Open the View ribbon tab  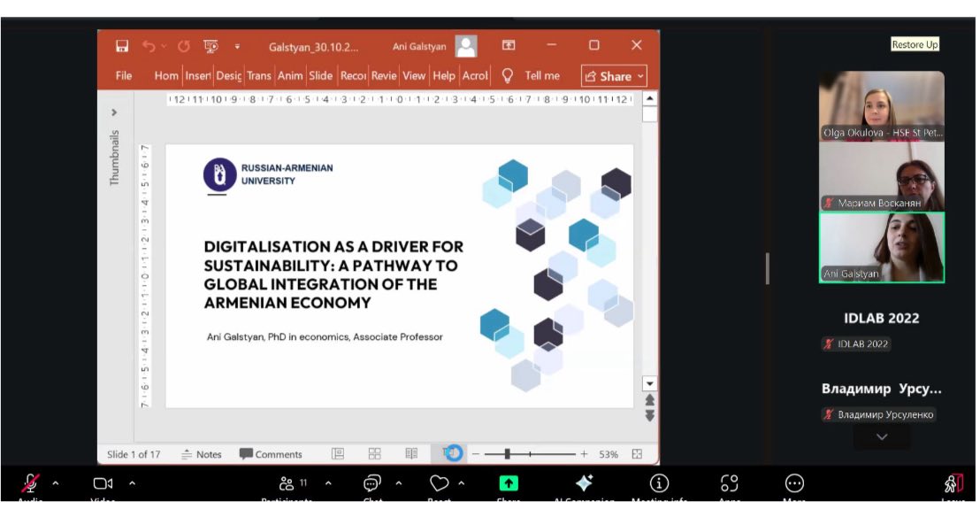coord(414,76)
